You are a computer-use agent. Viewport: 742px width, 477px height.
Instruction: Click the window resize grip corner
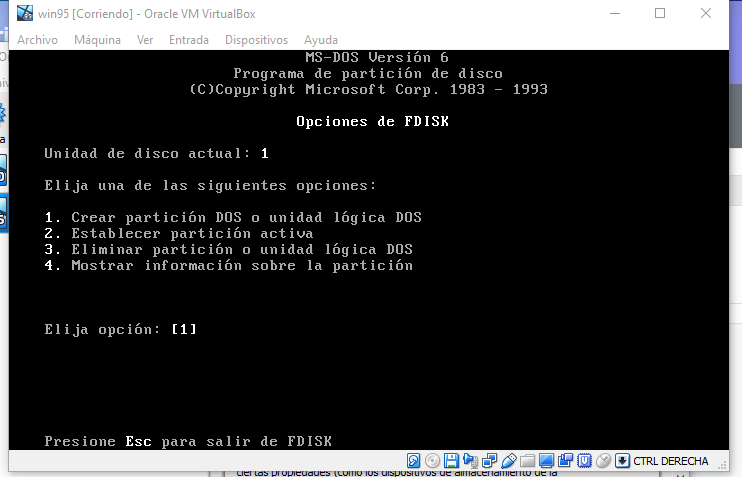coord(722,465)
